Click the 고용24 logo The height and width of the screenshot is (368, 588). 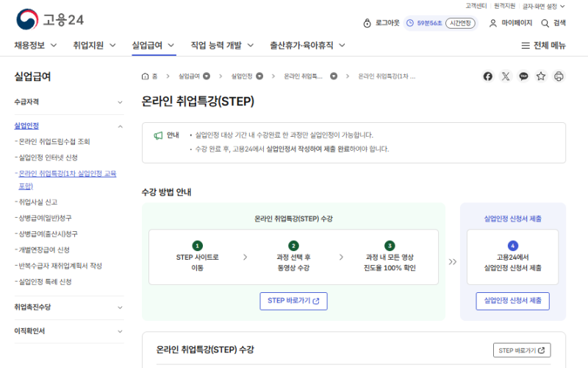(x=50, y=20)
